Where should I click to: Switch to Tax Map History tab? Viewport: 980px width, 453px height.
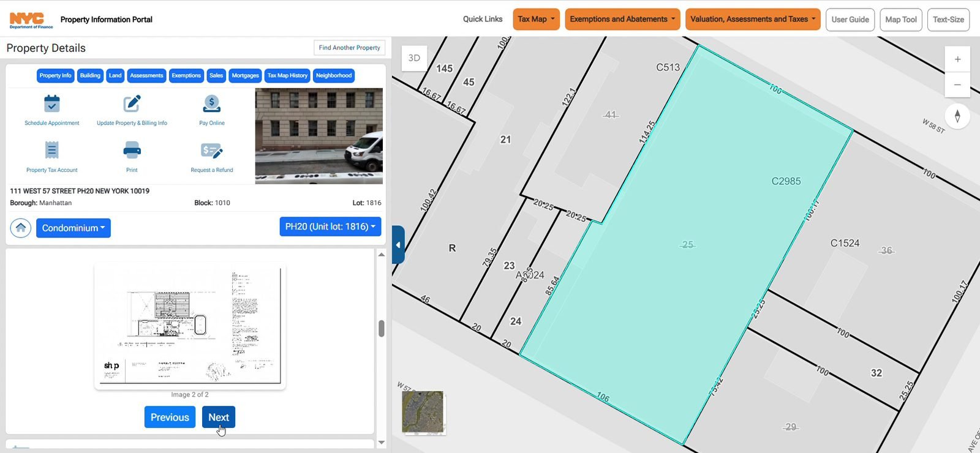[287, 75]
